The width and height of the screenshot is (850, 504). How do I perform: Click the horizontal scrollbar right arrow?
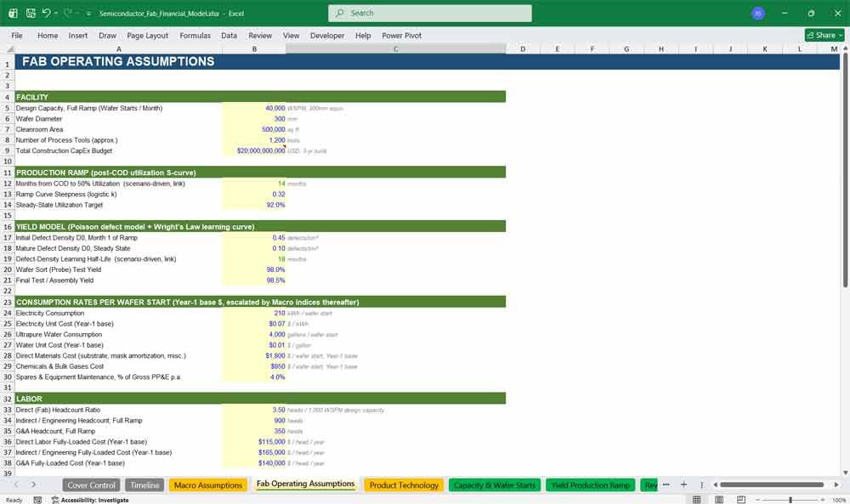(x=836, y=484)
